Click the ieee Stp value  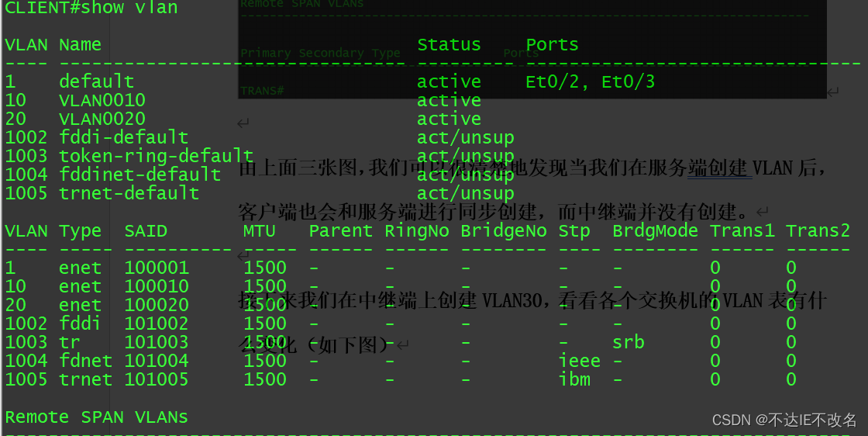[580, 361]
